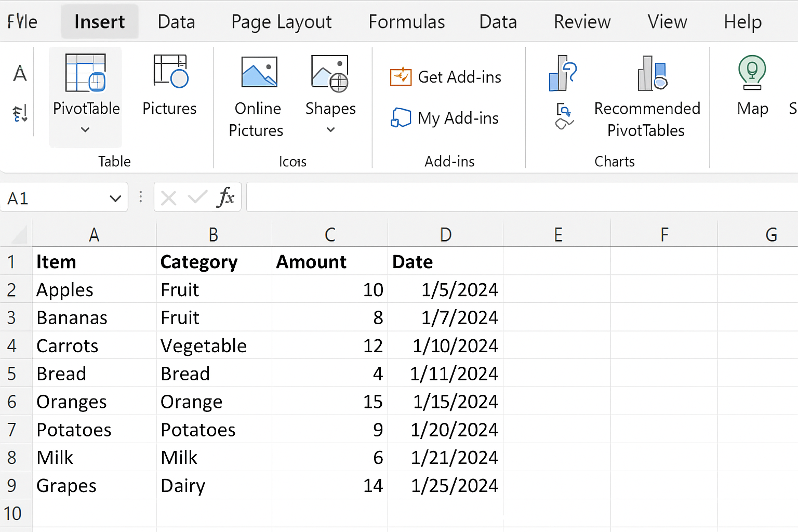Open the File tab
798x532 pixels.
tap(22, 22)
